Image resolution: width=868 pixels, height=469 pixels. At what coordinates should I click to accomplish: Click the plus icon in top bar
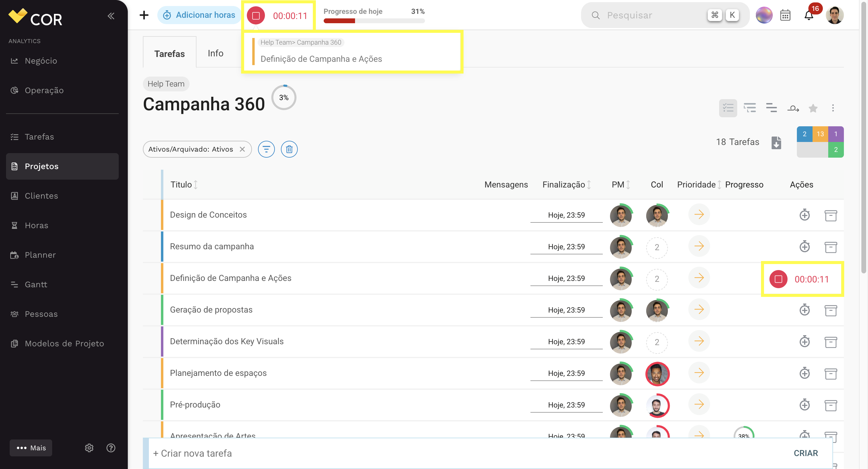[144, 15]
